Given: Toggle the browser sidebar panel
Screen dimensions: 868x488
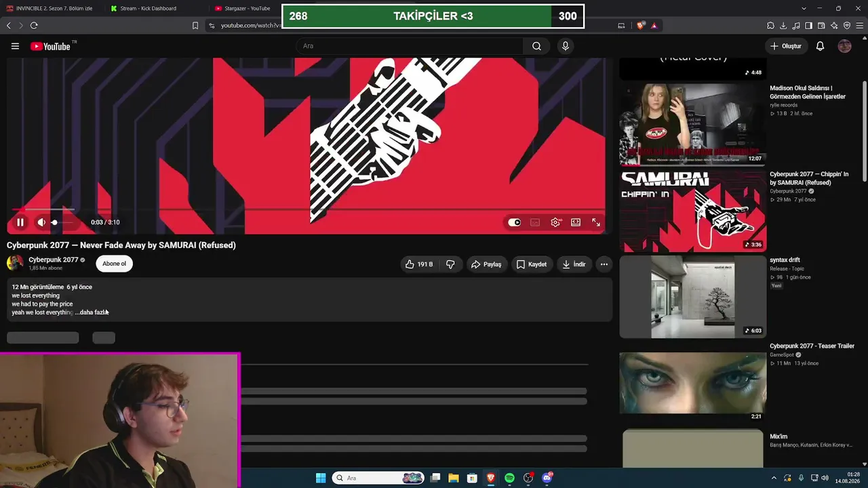Looking at the screenshot, I should click(809, 26).
